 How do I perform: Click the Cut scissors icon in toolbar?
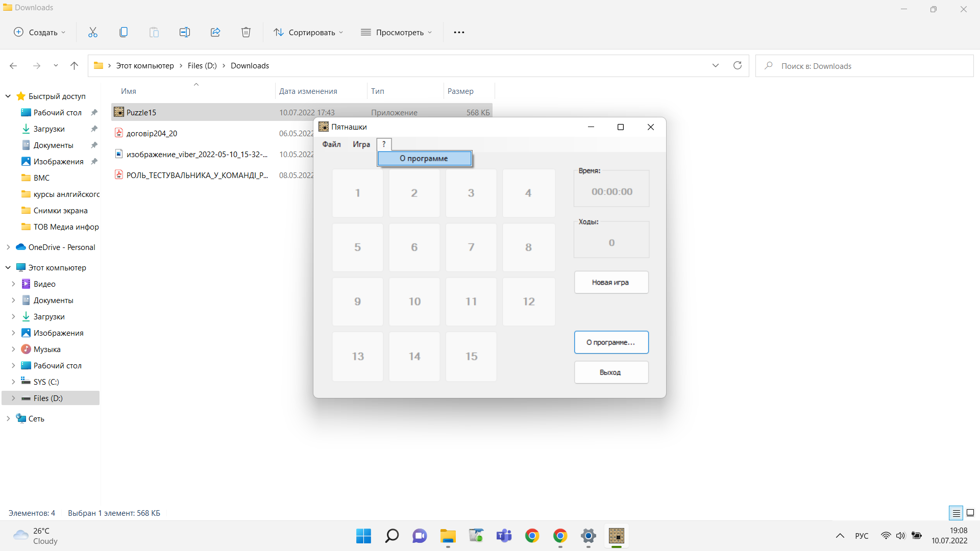tap(92, 32)
